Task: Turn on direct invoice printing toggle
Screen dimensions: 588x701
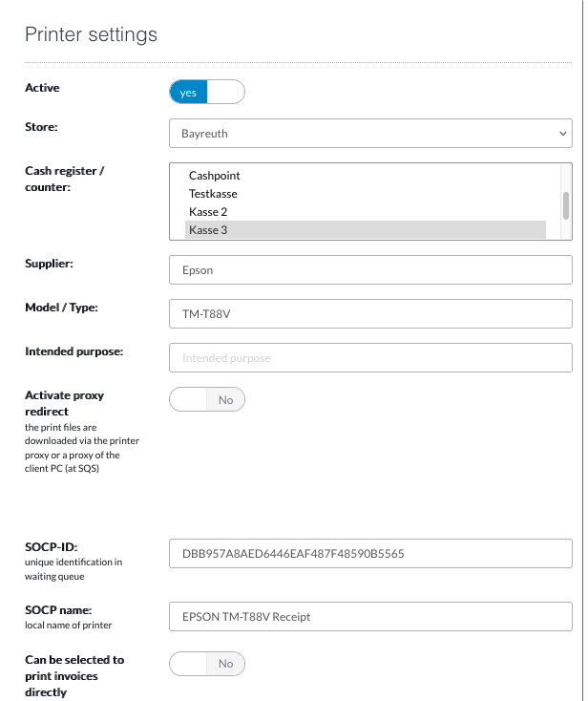Action: tap(207, 664)
